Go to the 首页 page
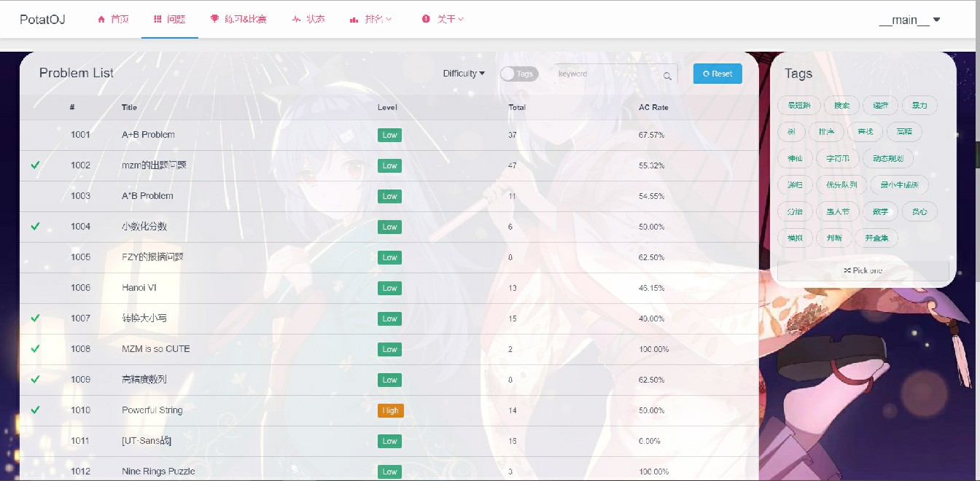Screen dimensions: 980x481 (113, 20)
